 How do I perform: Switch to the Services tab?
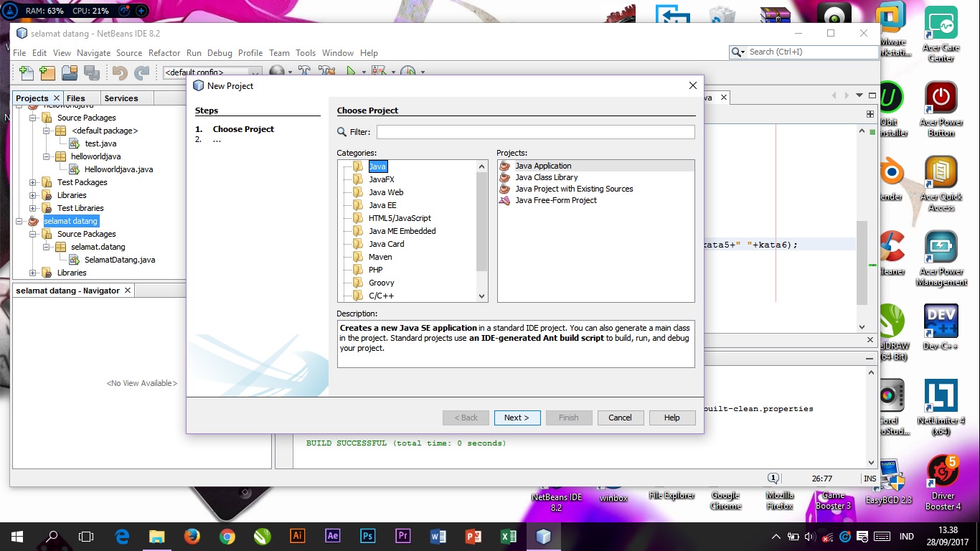coord(123,98)
